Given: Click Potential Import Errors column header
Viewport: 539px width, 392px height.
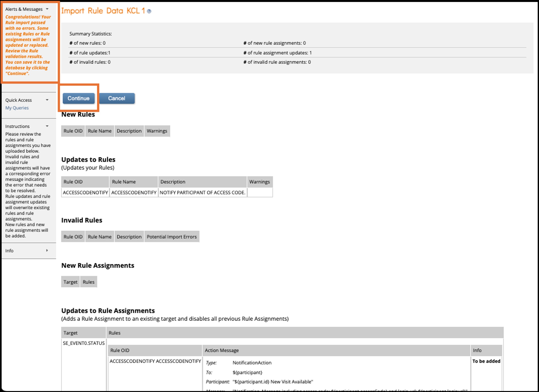Looking at the screenshot, I should (x=172, y=237).
